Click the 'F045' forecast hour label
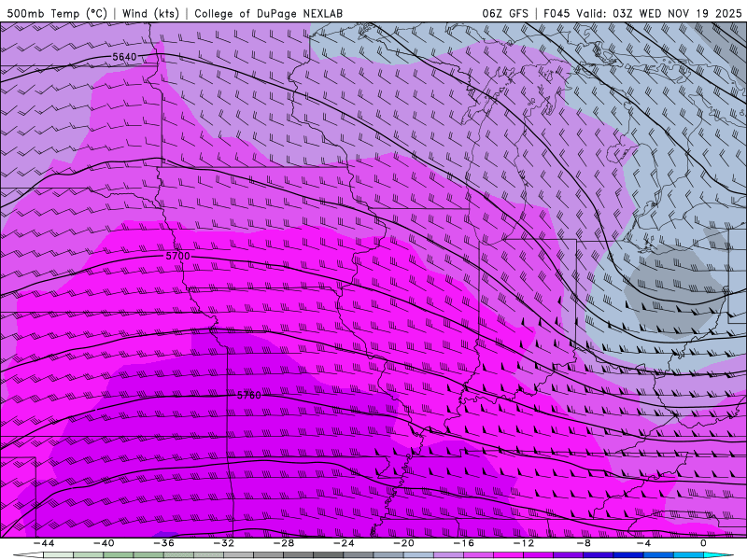747x560 pixels. [x=557, y=13]
